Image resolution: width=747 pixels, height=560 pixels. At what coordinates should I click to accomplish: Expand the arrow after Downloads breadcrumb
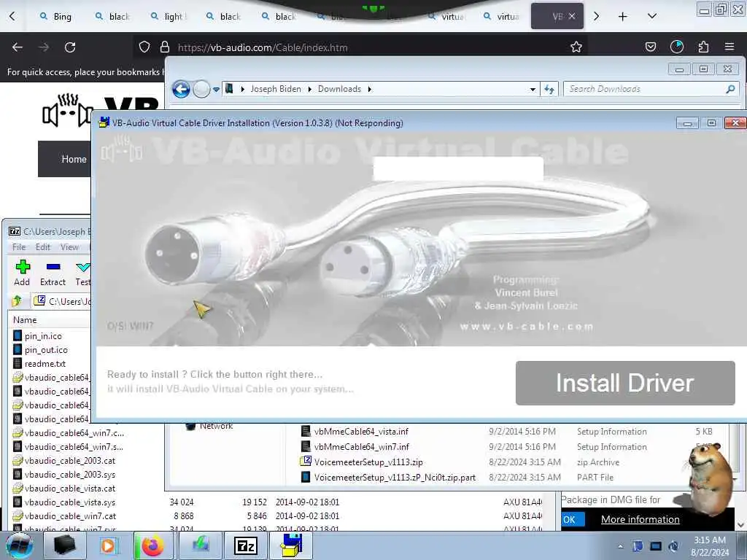tap(369, 89)
